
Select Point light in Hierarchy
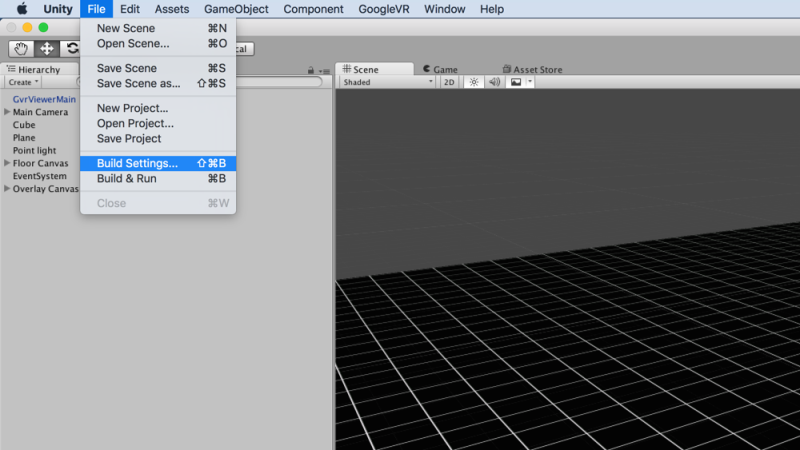click(34, 150)
